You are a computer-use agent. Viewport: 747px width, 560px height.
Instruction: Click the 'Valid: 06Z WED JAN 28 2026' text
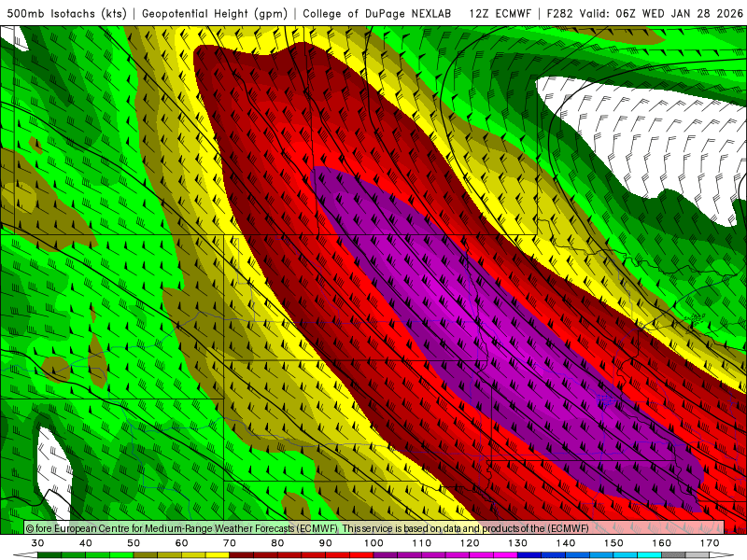pos(661,13)
